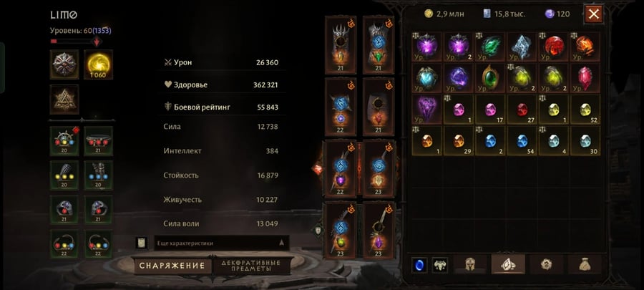Show helmet equipment filter in inventory
The width and height of the screenshot is (644, 290).
[x=470, y=264]
